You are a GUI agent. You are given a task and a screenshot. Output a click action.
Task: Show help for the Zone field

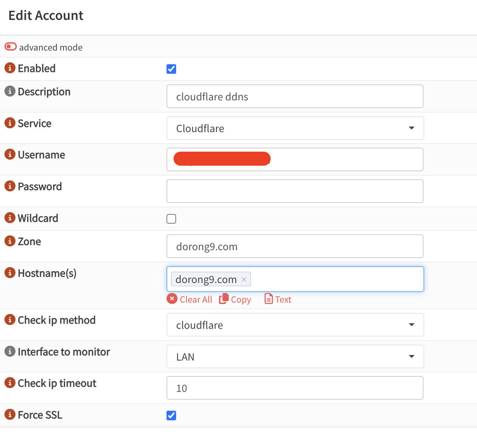10,241
